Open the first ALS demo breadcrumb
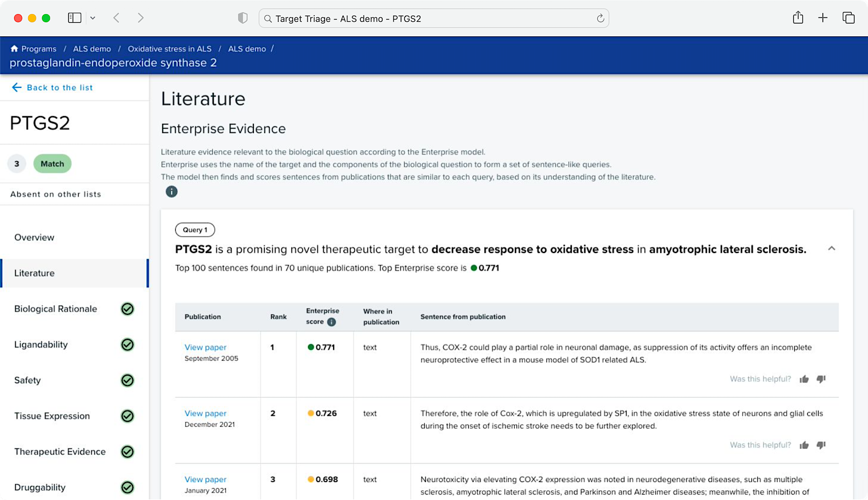The height and width of the screenshot is (500, 868). [92, 49]
